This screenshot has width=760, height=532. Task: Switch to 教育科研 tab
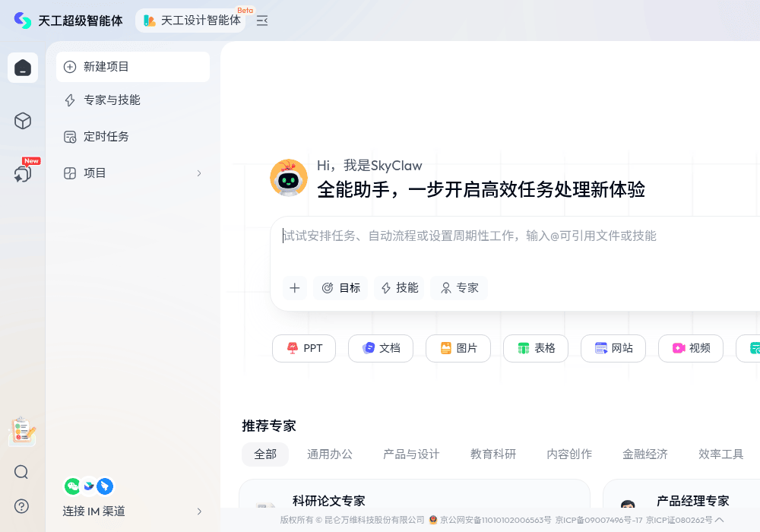[493, 454]
